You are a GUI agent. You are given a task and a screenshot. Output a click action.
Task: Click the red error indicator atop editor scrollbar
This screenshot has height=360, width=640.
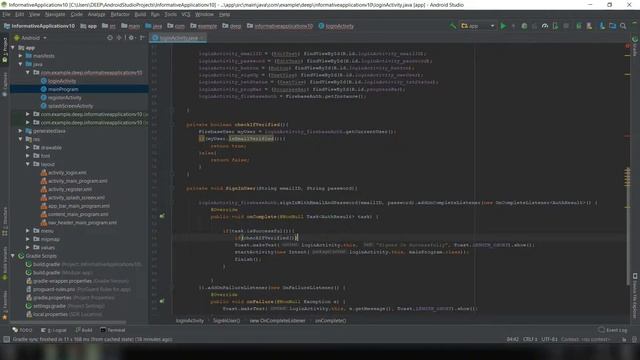click(x=627, y=46)
